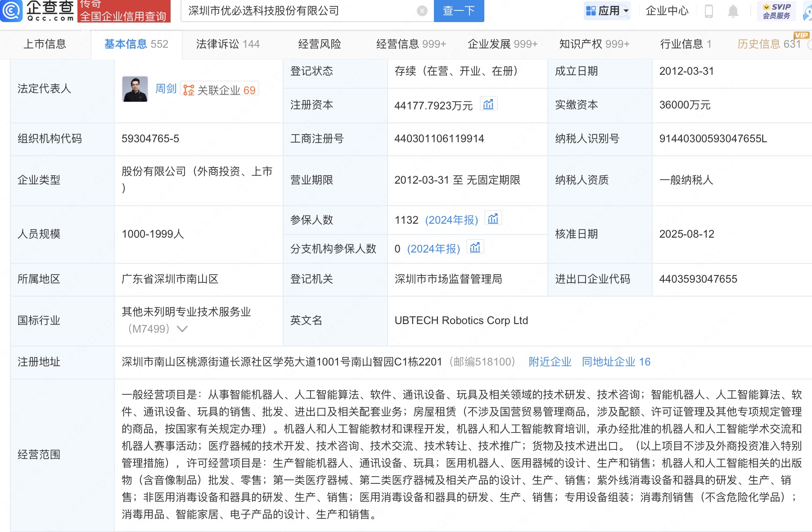Open the 知识产权 999+ tab
Image resolution: width=812 pixels, height=532 pixels.
point(594,44)
